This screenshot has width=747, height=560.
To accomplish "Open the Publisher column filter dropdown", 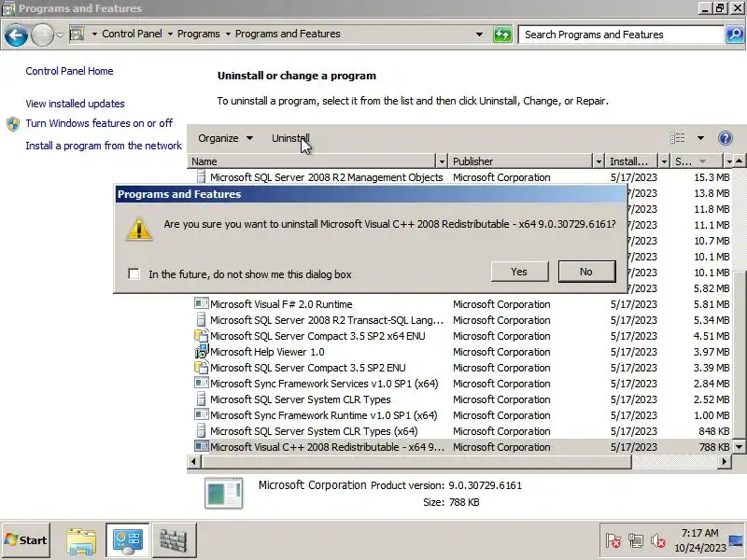I will [599, 161].
